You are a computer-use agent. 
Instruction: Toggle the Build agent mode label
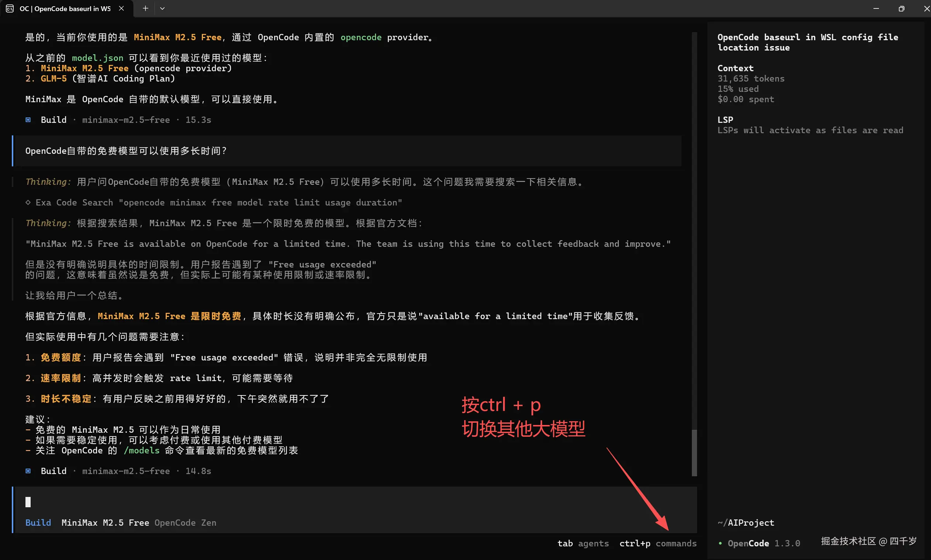[x=38, y=523]
